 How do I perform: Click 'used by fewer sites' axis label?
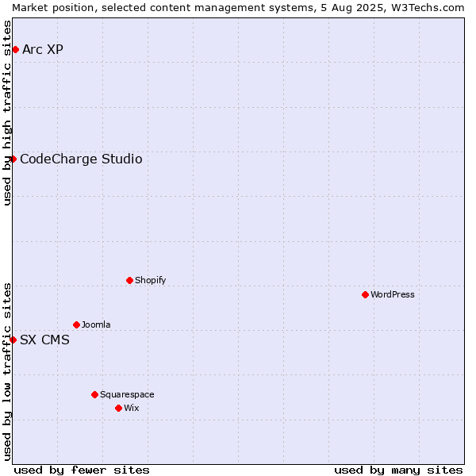[x=82, y=470]
